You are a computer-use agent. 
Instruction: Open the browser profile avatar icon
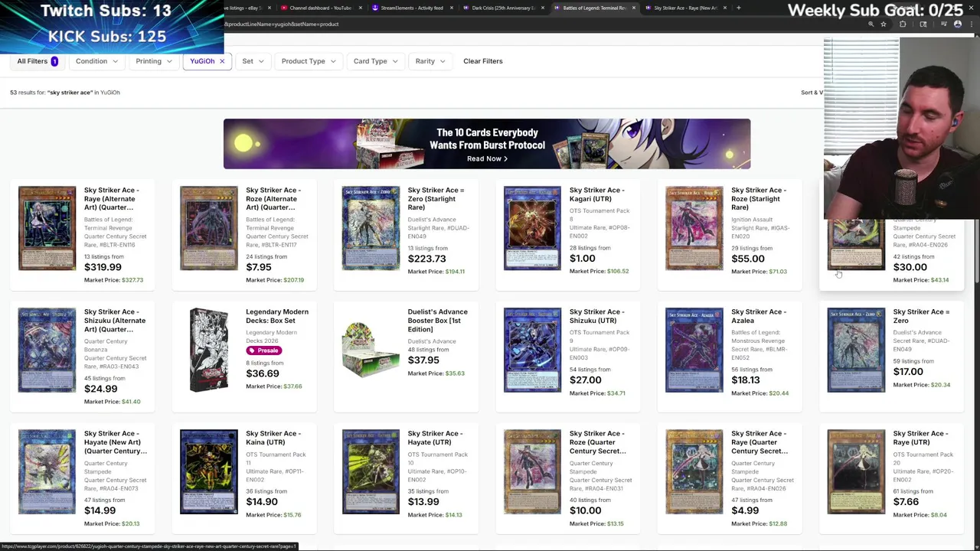pos(957,24)
